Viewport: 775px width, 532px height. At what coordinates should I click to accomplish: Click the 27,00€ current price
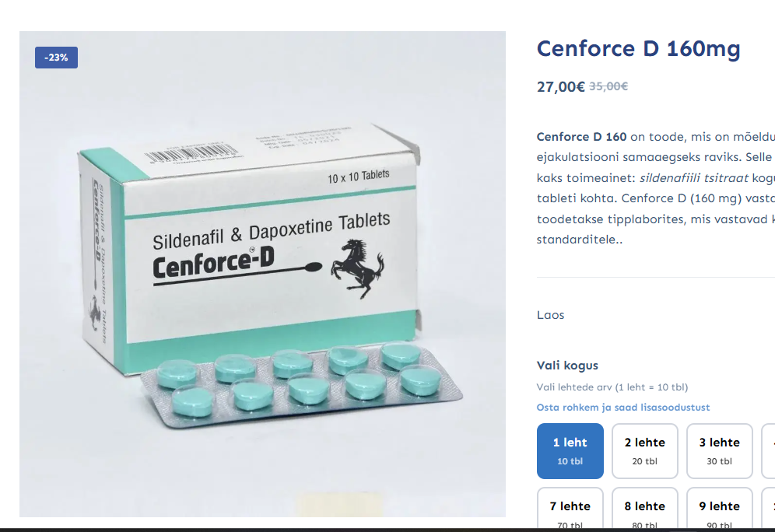coord(560,86)
